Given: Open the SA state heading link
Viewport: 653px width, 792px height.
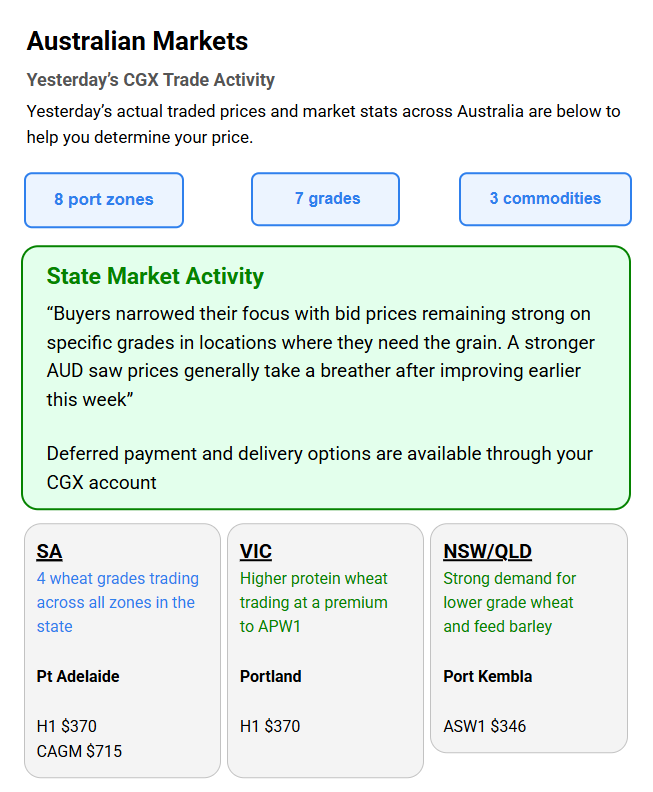Looking at the screenshot, I should (x=50, y=552).
